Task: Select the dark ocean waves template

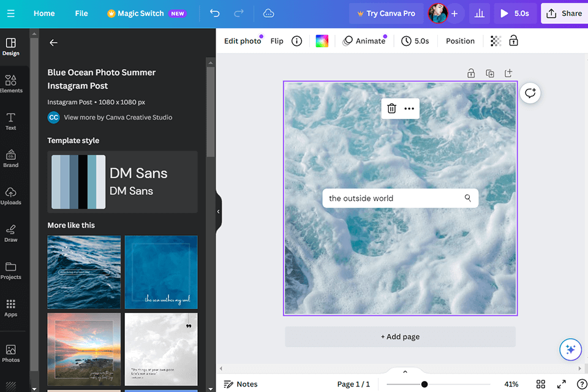Action: click(x=84, y=272)
